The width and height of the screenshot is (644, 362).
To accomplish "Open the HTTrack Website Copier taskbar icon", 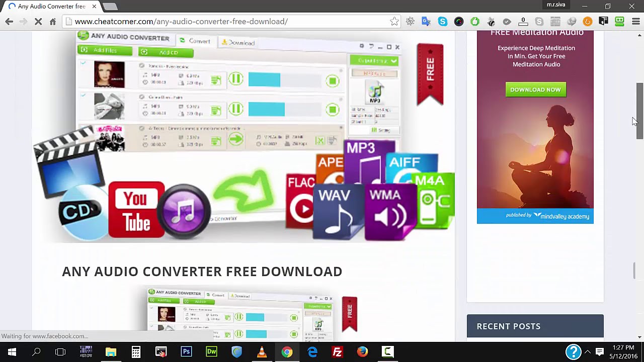I will coord(86,352).
